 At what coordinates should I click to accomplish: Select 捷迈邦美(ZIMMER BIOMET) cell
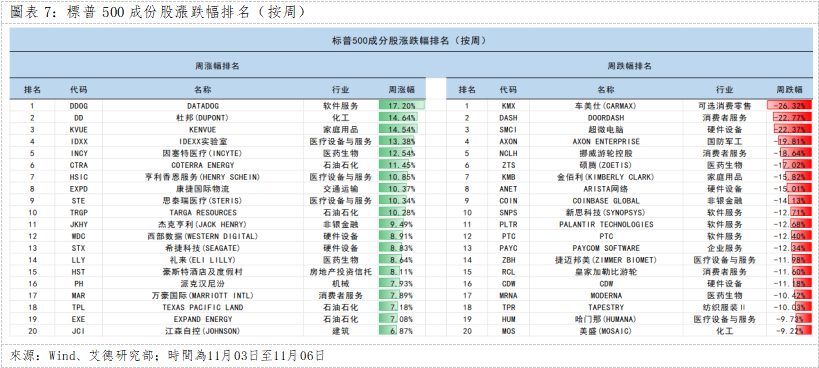(605, 260)
